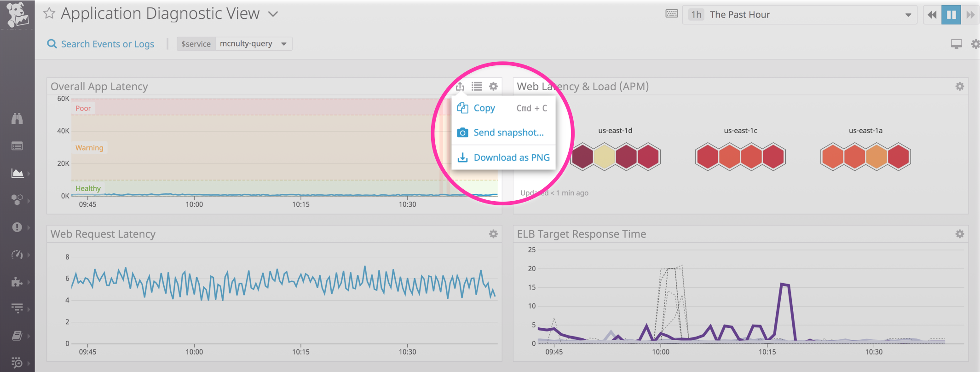980x372 pixels.
Task: Open the area chart Dashboards icon
Action: (x=17, y=173)
